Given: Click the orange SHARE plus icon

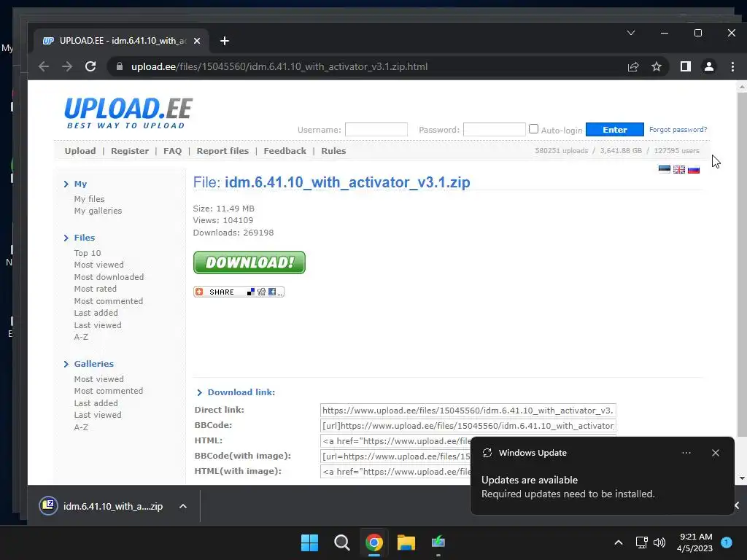Looking at the screenshot, I should pos(200,292).
